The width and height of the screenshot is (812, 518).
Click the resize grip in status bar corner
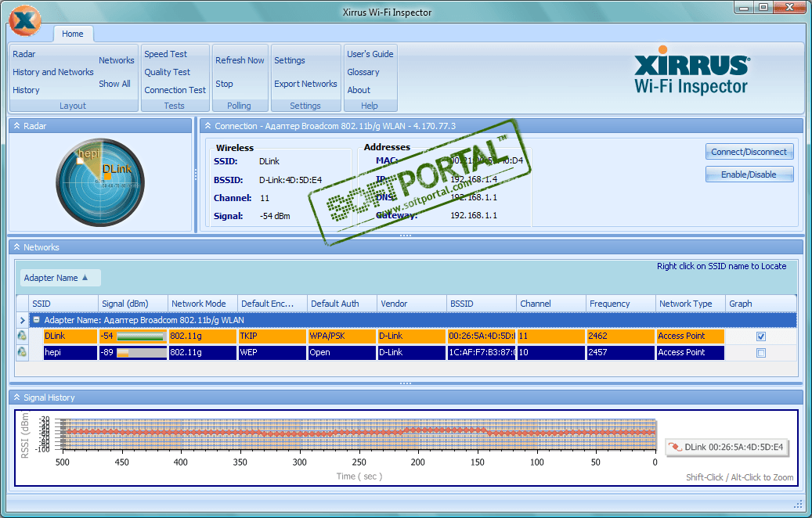pyautogui.click(x=798, y=504)
